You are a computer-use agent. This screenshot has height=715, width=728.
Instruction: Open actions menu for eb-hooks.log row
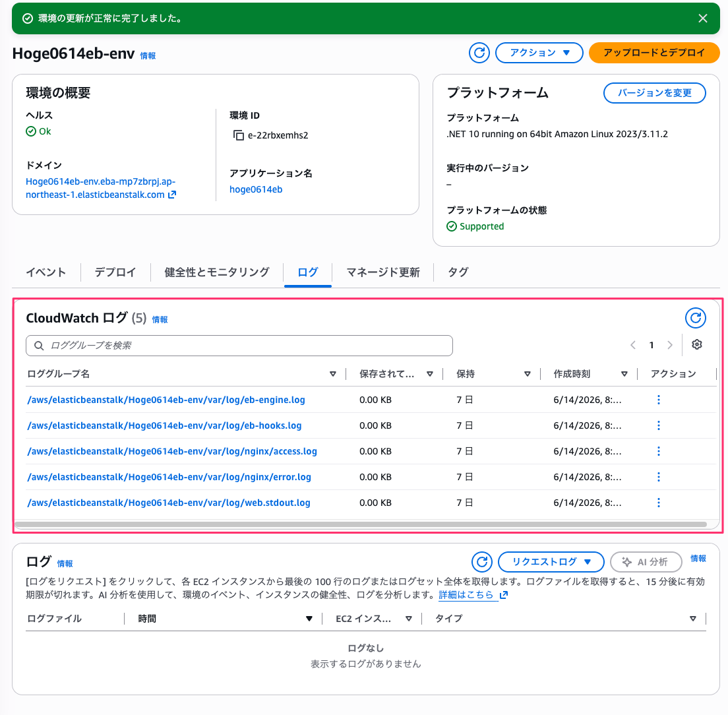pyautogui.click(x=658, y=425)
